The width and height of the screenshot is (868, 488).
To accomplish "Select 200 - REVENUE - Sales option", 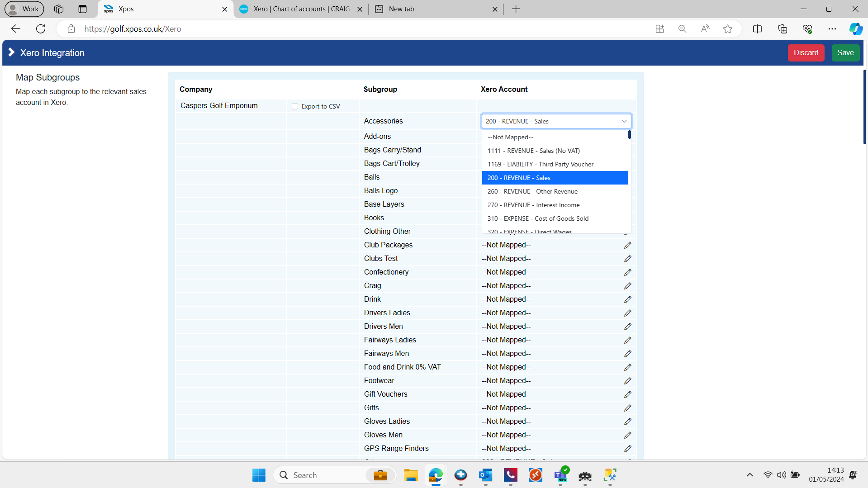I will [555, 178].
